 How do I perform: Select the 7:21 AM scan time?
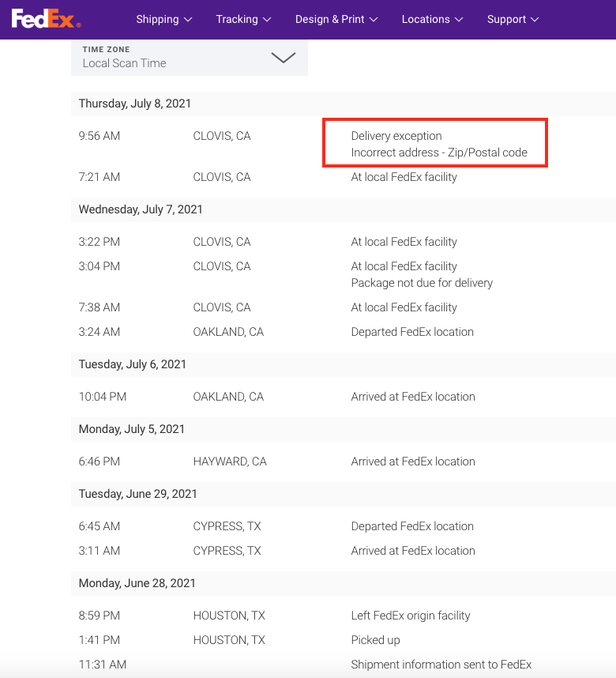(x=100, y=177)
